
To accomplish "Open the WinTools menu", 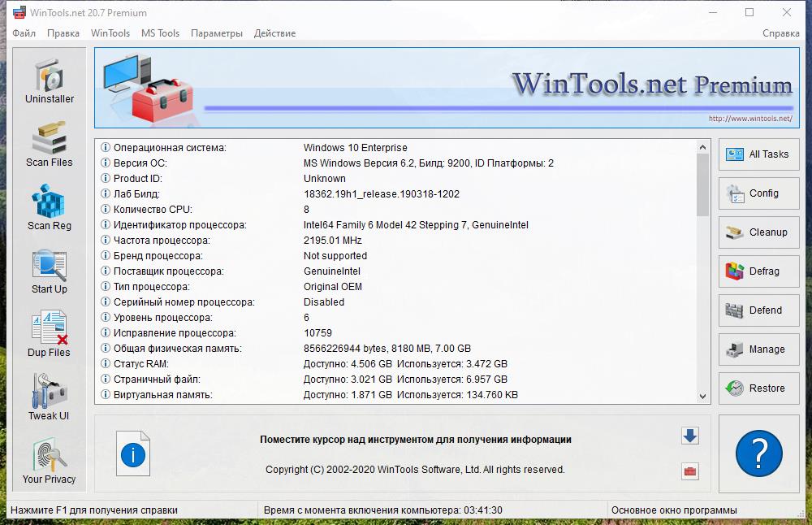I will 110,33.
